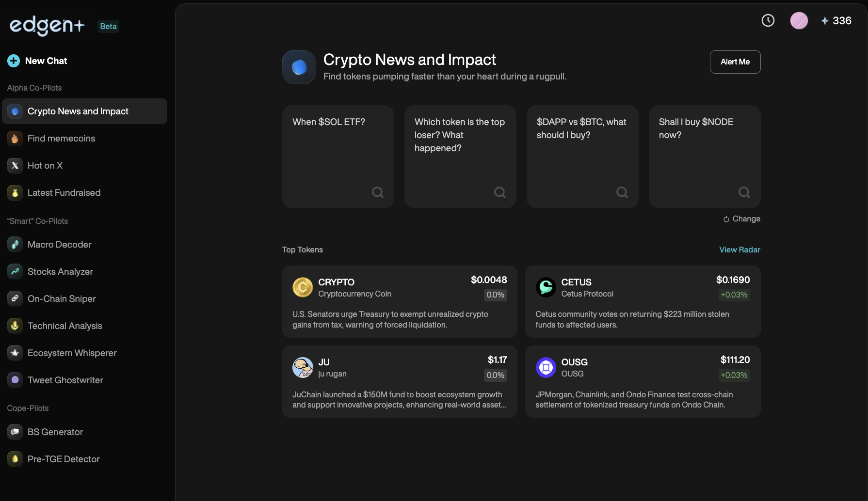Click the pink user avatar

pos(799,20)
